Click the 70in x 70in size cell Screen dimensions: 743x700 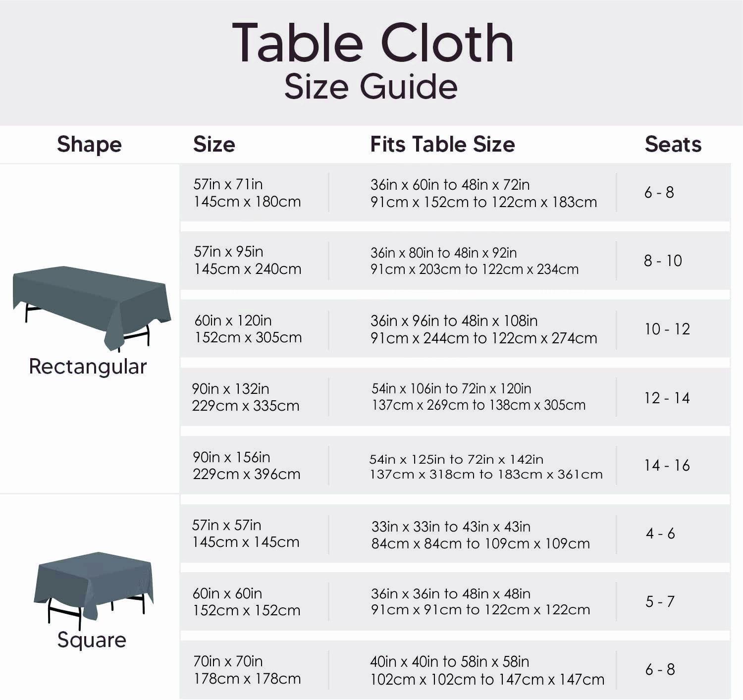click(247, 670)
